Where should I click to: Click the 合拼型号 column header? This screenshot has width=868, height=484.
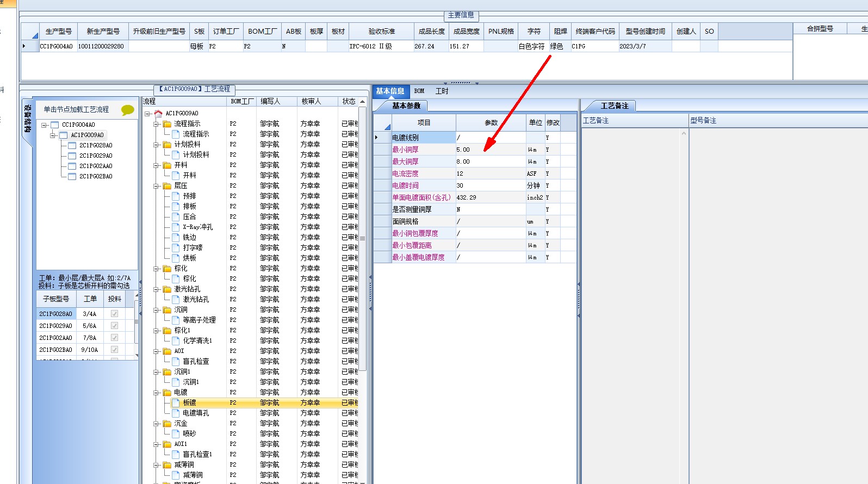point(820,29)
